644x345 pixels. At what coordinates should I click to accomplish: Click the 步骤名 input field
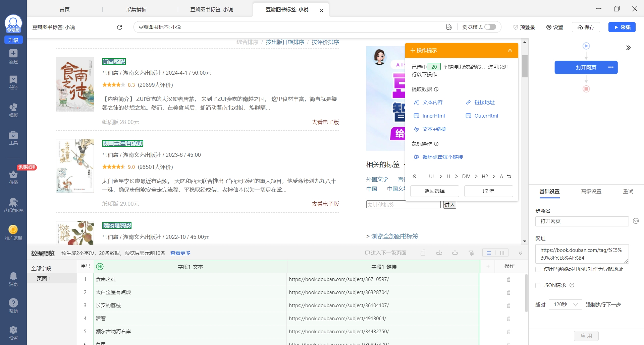[582, 221]
